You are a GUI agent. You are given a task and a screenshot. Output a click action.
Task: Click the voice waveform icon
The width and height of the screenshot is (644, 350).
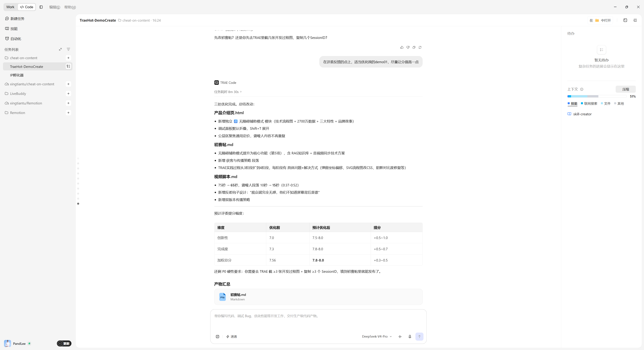point(400,337)
